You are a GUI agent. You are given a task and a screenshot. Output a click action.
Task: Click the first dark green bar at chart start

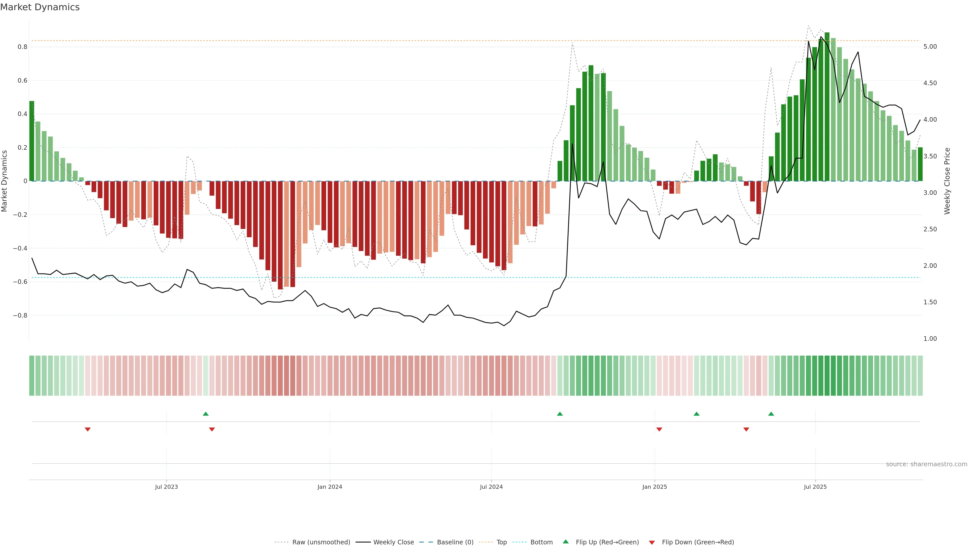coord(32,141)
